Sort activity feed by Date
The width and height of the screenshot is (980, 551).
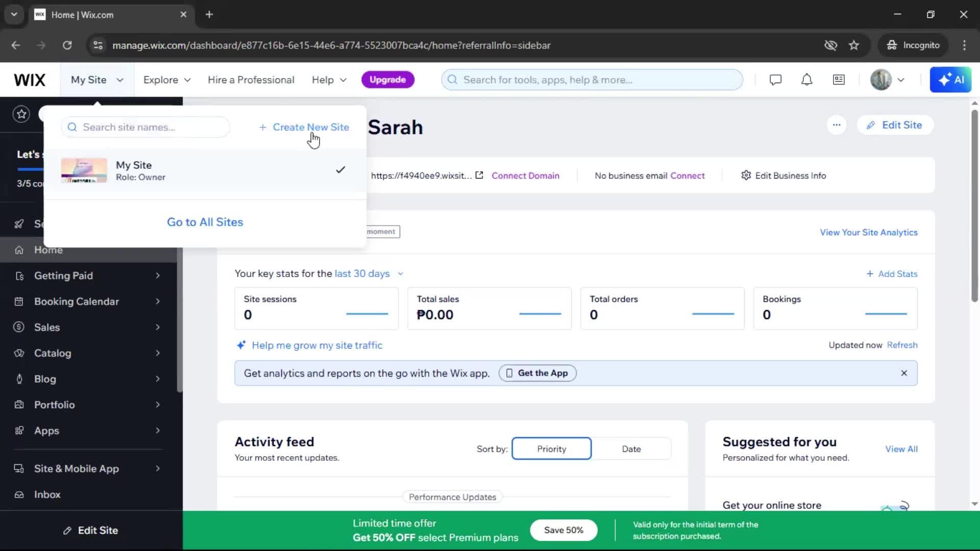click(x=631, y=449)
